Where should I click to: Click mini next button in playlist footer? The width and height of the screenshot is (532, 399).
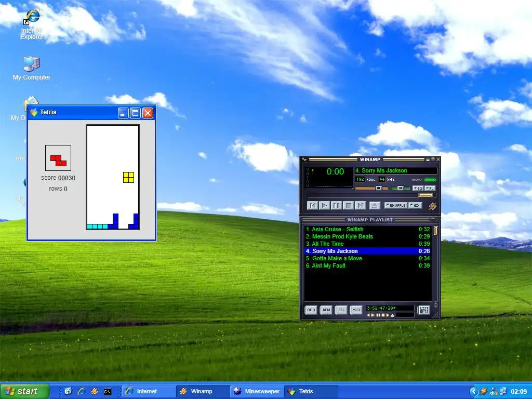tap(388, 315)
